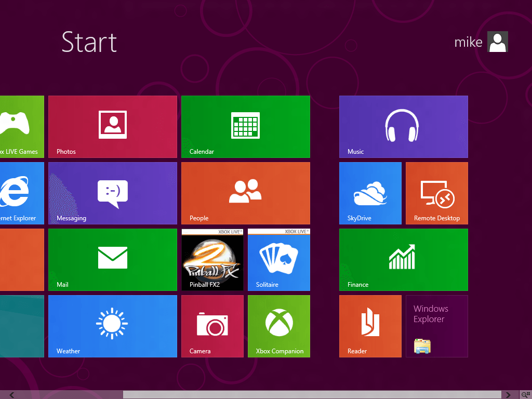
Task: Open the Music headphones tile
Action: [x=403, y=126]
